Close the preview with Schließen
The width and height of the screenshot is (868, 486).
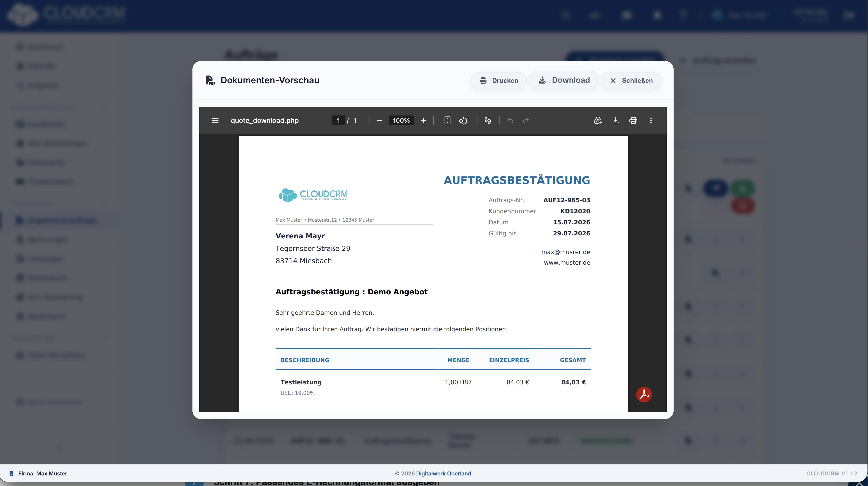(x=631, y=81)
